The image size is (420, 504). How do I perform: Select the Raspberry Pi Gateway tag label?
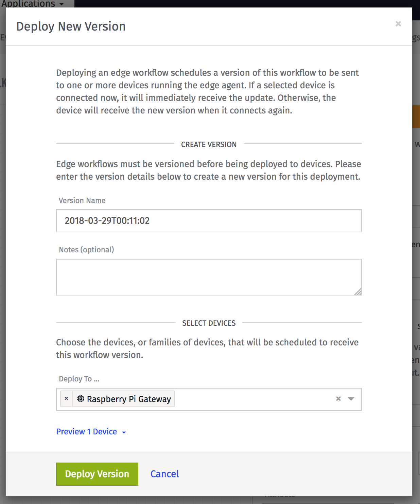(x=128, y=399)
